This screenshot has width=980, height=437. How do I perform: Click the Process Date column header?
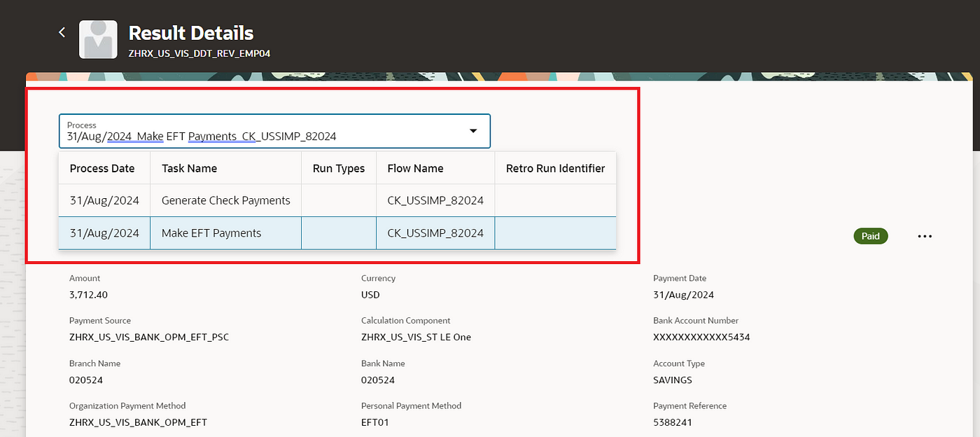(x=104, y=168)
